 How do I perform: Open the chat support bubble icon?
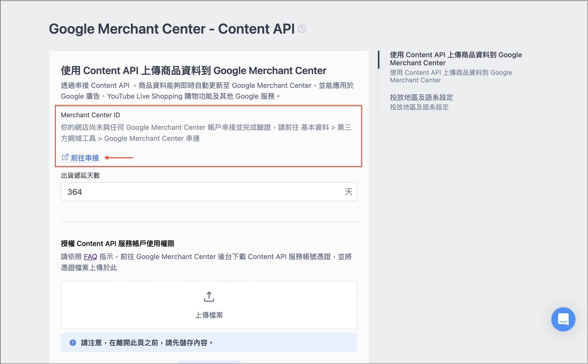[563, 319]
